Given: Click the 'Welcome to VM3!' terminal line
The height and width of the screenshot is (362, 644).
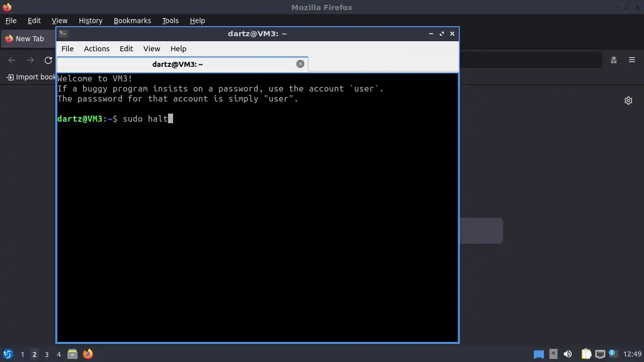Looking at the screenshot, I should pyautogui.click(x=95, y=78).
